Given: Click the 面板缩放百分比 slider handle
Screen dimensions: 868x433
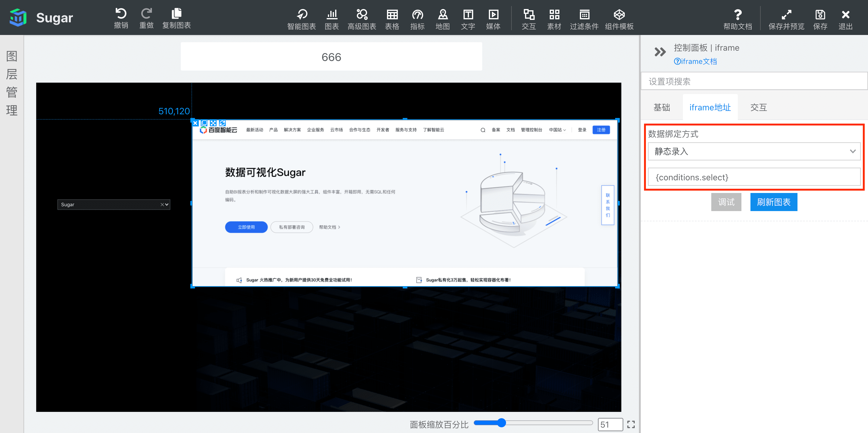Looking at the screenshot, I should coord(502,422).
